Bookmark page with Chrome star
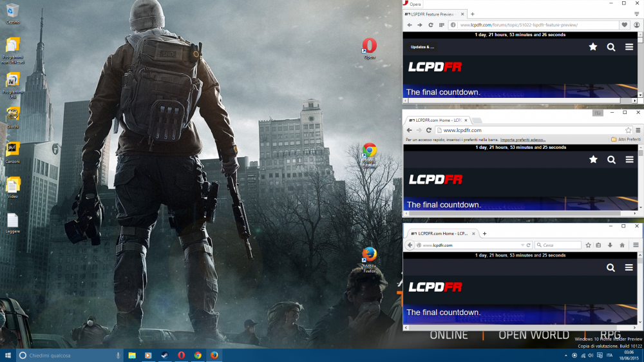The width and height of the screenshot is (644, 362). point(629,130)
